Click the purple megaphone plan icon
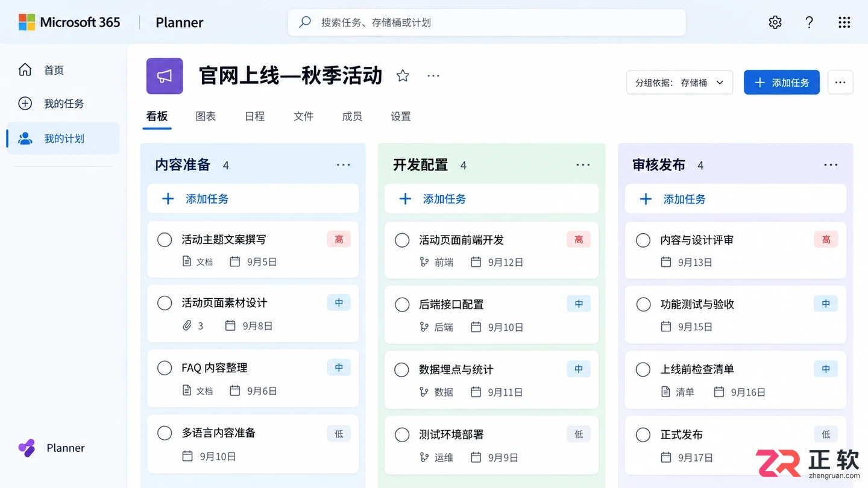The image size is (868, 488). [x=165, y=76]
